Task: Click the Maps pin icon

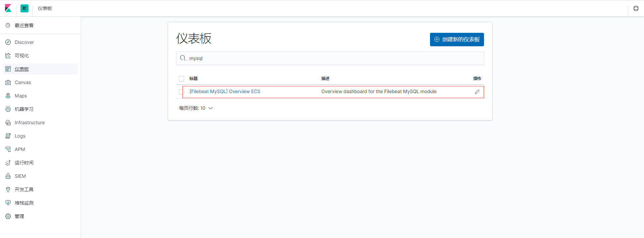Action: pyautogui.click(x=8, y=96)
